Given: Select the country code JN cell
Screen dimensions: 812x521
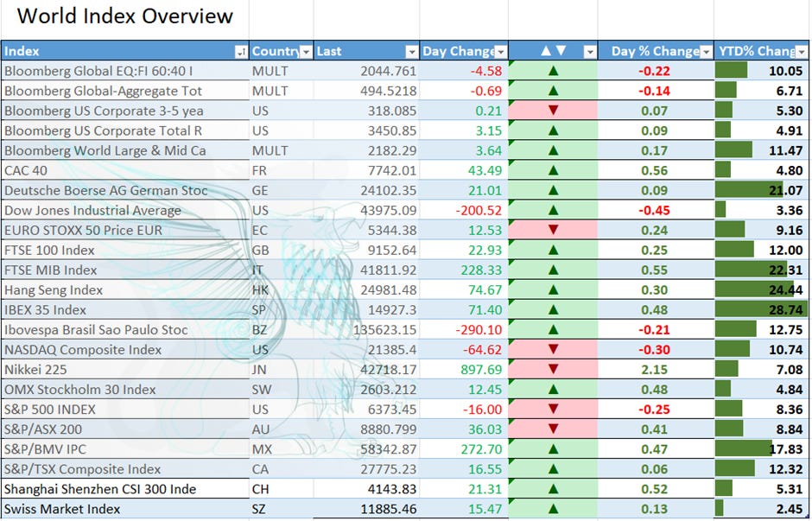Looking at the screenshot, I should (282, 369).
